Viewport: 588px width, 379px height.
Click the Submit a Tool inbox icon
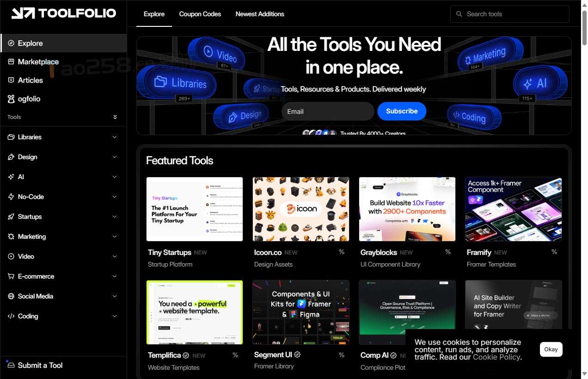tap(11, 365)
